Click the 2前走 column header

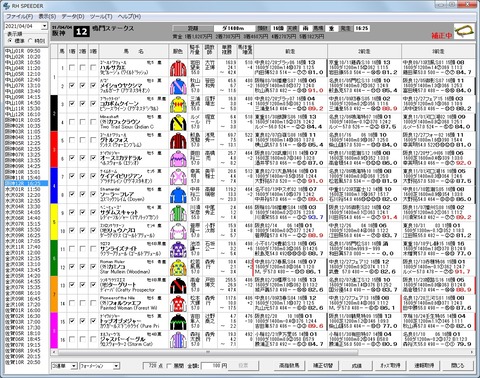[364, 51]
